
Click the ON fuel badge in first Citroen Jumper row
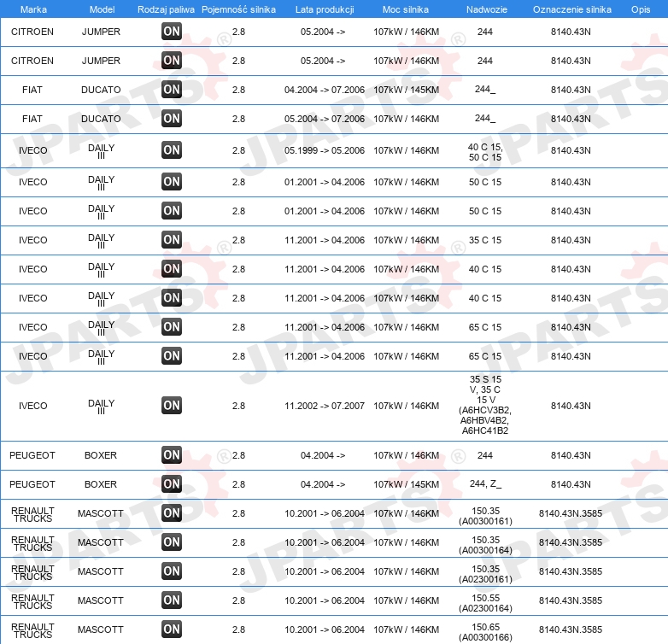point(171,32)
